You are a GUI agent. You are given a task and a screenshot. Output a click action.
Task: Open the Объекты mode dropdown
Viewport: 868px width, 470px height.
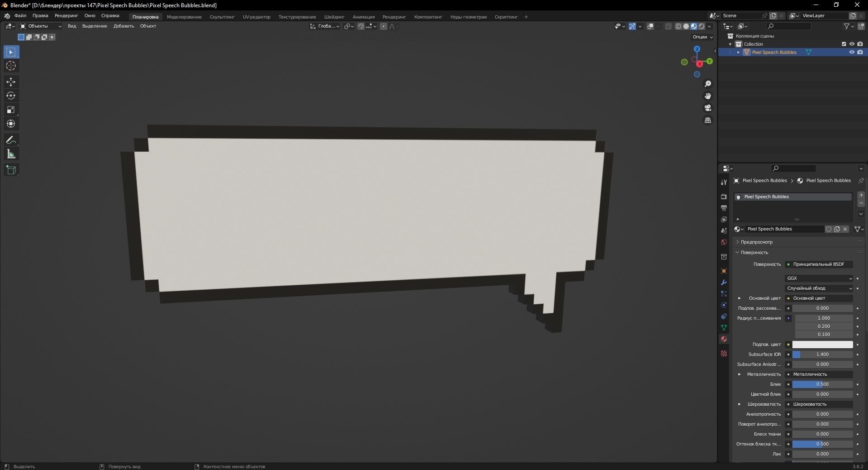pos(40,26)
